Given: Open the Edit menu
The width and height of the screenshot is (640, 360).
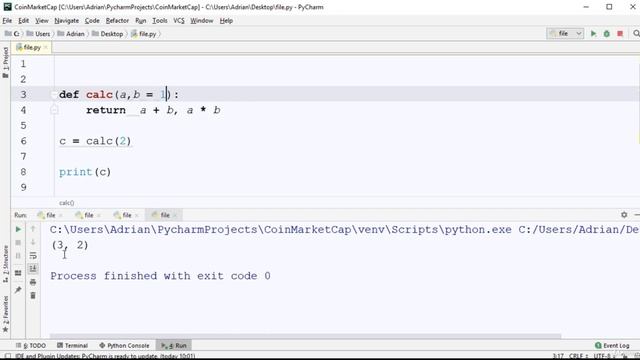Looking at the screenshot, I should [23, 20].
